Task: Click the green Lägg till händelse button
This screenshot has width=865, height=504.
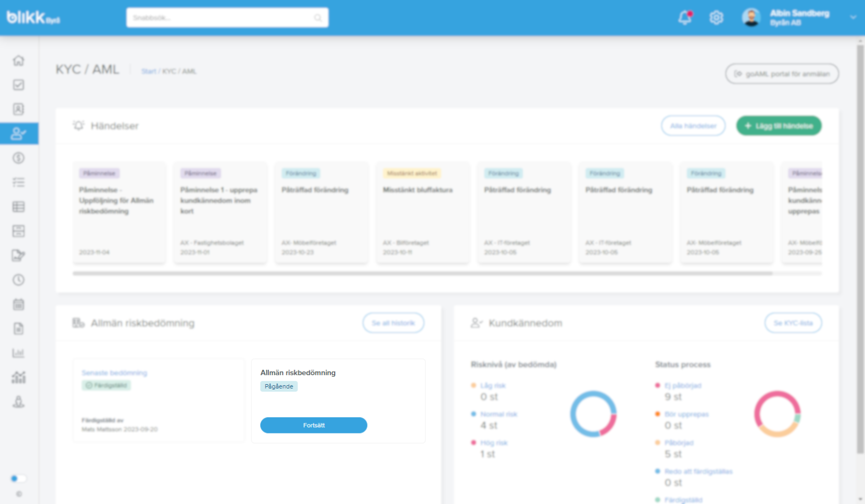Action: point(779,126)
